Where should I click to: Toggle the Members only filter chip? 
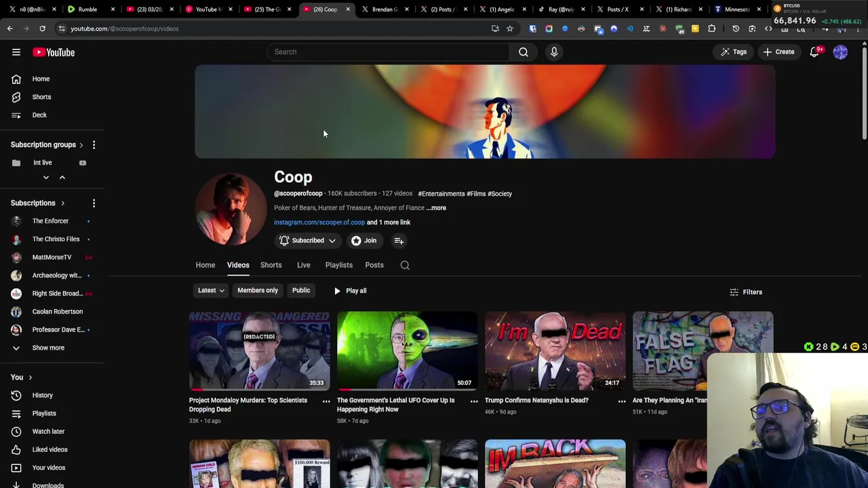[x=258, y=291]
